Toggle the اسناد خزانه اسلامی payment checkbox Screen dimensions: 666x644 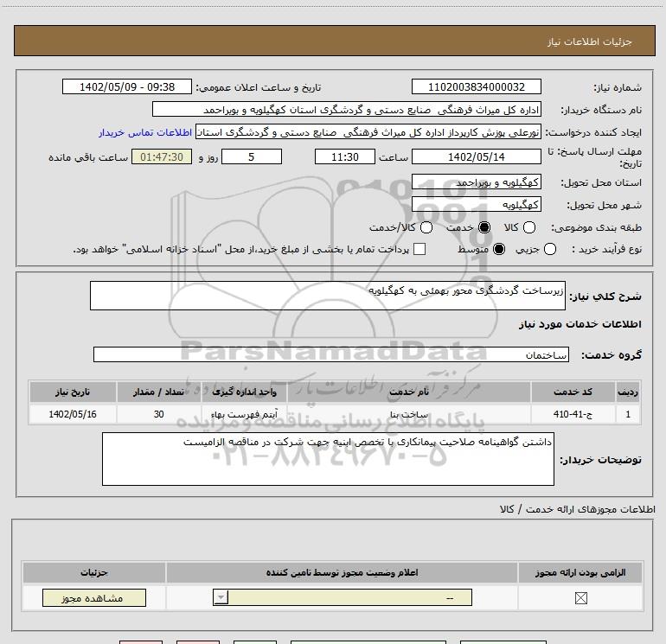tap(419, 249)
